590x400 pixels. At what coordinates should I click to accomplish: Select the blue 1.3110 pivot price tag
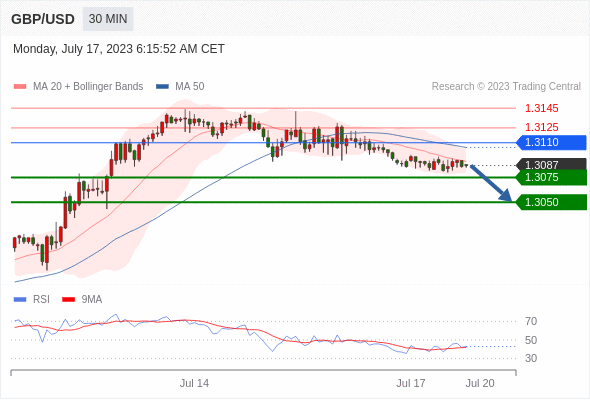(551, 143)
